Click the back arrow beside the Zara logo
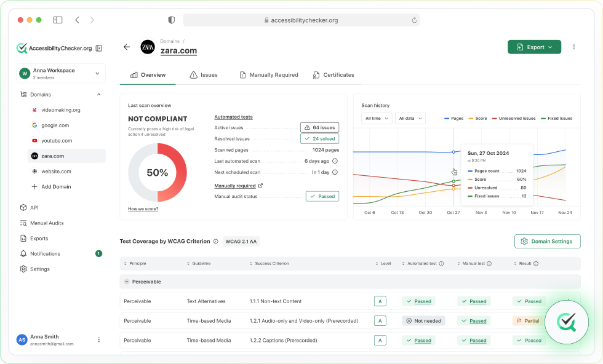Screen dimensions: 603x364 (127, 47)
